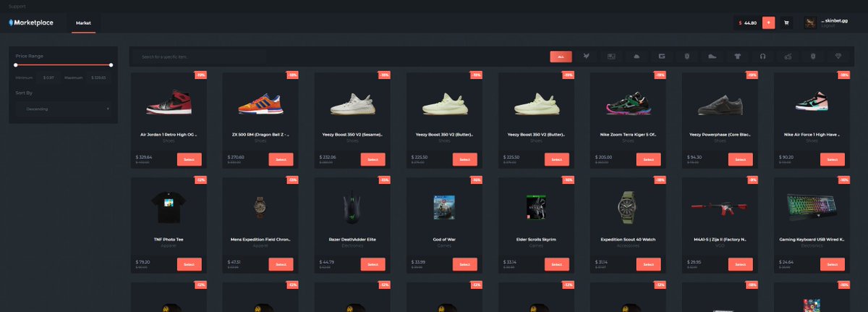This screenshot has width=868, height=312.
Task: Select the Nike Air Force 1 High
Action: (833, 159)
